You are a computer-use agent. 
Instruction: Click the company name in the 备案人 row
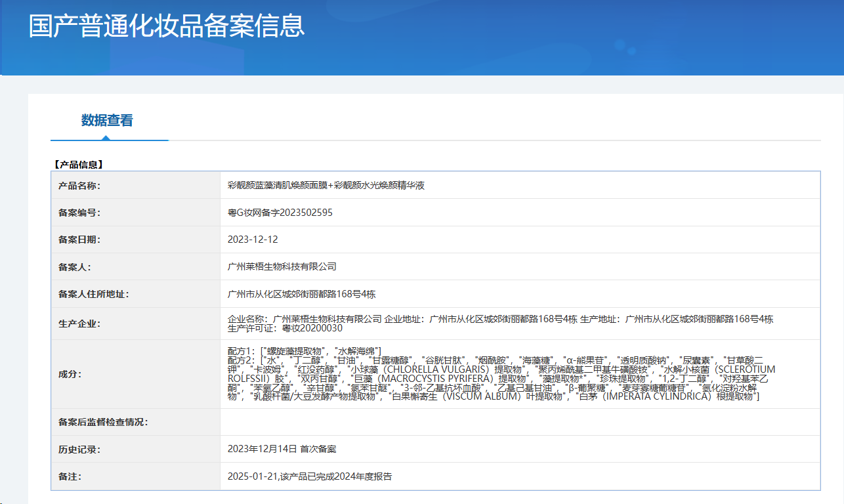tap(282, 267)
